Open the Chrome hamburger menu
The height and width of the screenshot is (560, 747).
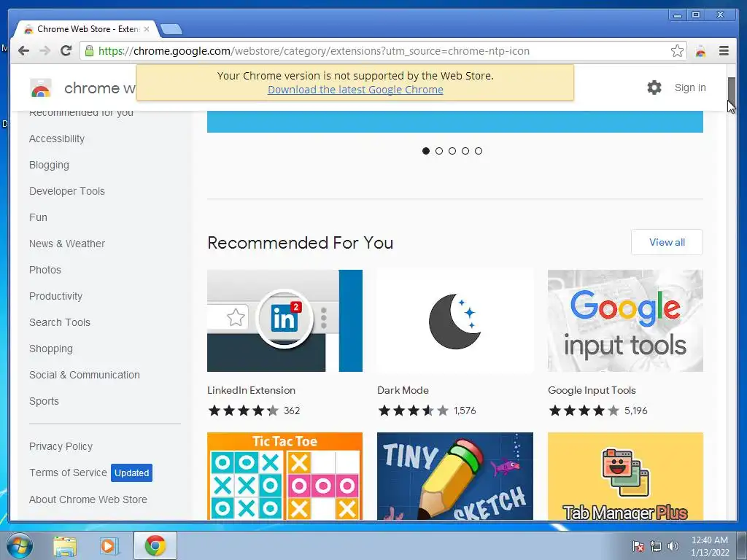pos(724,51)
